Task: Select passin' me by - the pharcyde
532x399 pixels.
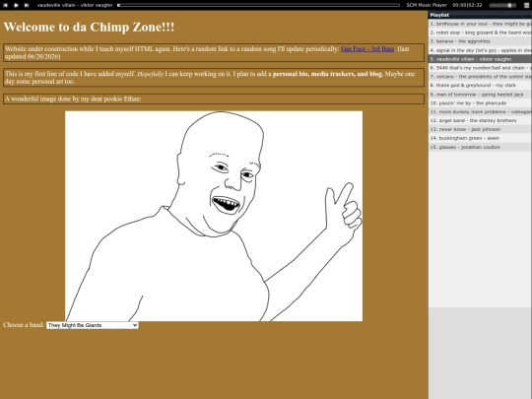Action: (x=480, y=103)
